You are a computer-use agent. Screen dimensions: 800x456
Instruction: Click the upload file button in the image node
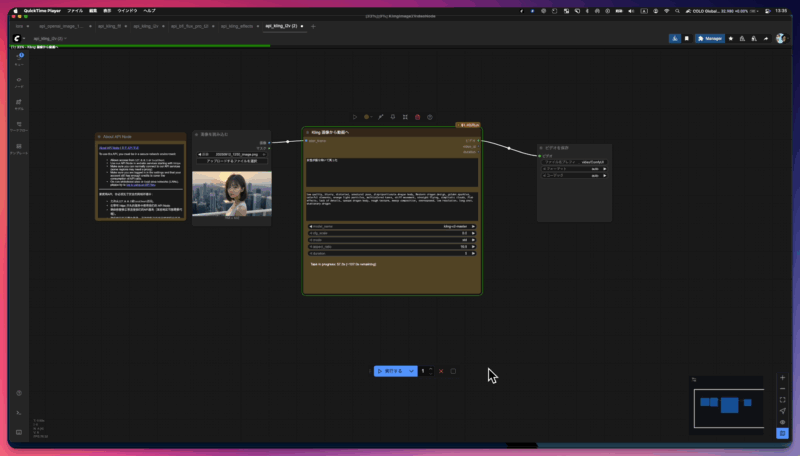[x=231, y=161]
